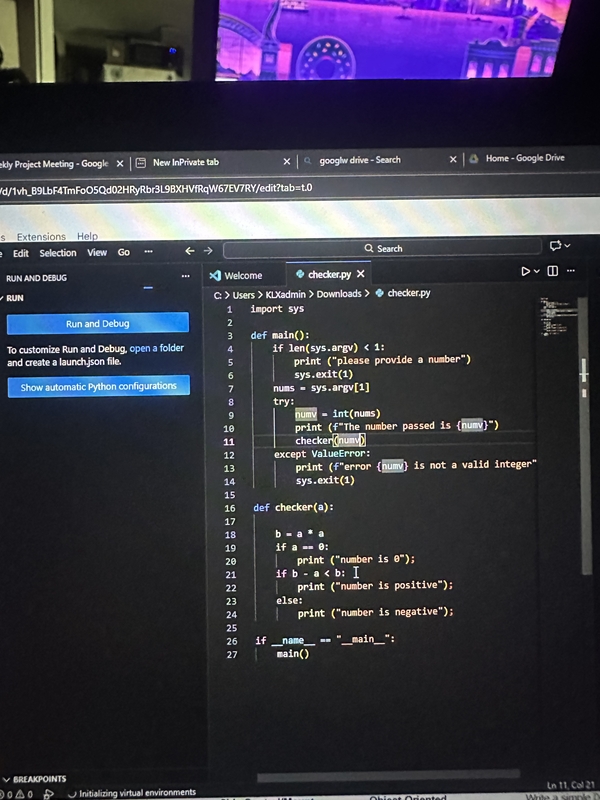600x800 pixels.
Task: Open the editor More Actions ellipsis
Action: tap(571, 271)
